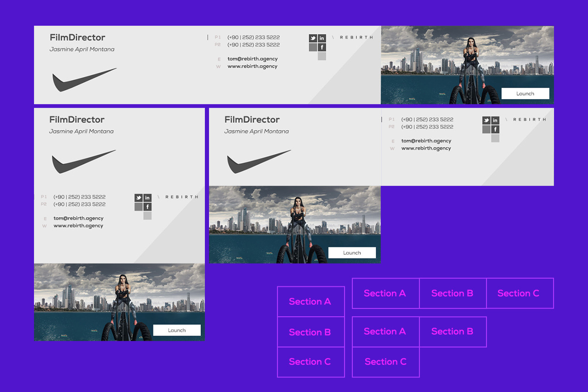588x392 pixels.
Task: Click the www.rebirth.agency link in the top banner
Action: click(252, 66)
